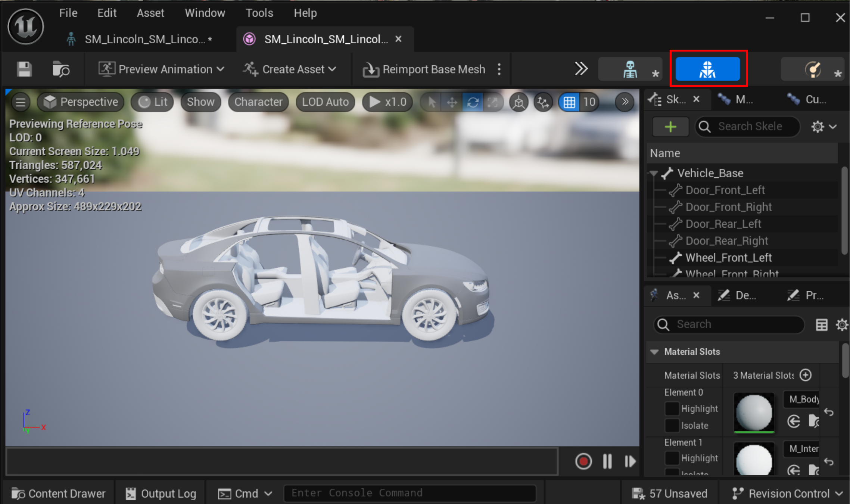
Task: Check Isolate for Element 0
Action: tap(672, 425)
